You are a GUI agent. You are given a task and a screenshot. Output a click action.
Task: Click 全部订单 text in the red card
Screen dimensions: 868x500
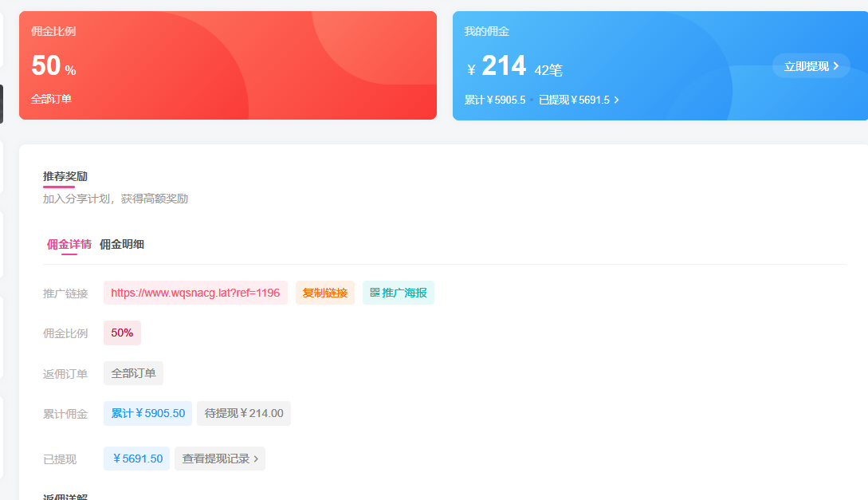coord(51,99)
